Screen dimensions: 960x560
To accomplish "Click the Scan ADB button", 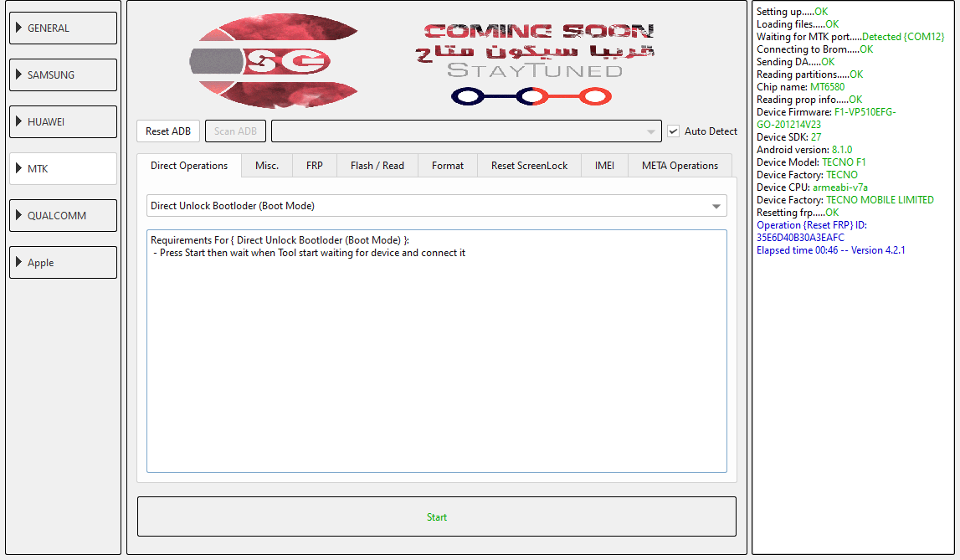I will click(236, 131).
